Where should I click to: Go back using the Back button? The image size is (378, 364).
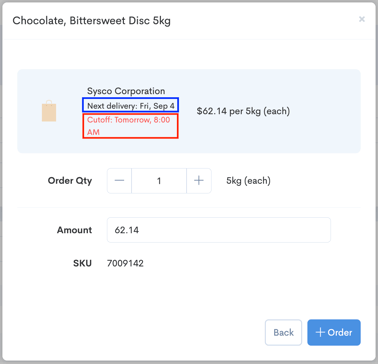point(283,332)
